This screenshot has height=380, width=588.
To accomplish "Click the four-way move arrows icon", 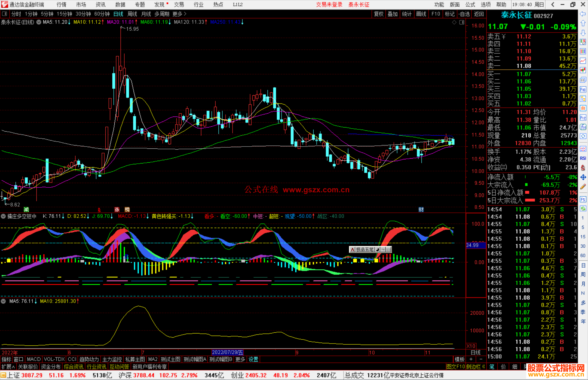I will [583, 177].
